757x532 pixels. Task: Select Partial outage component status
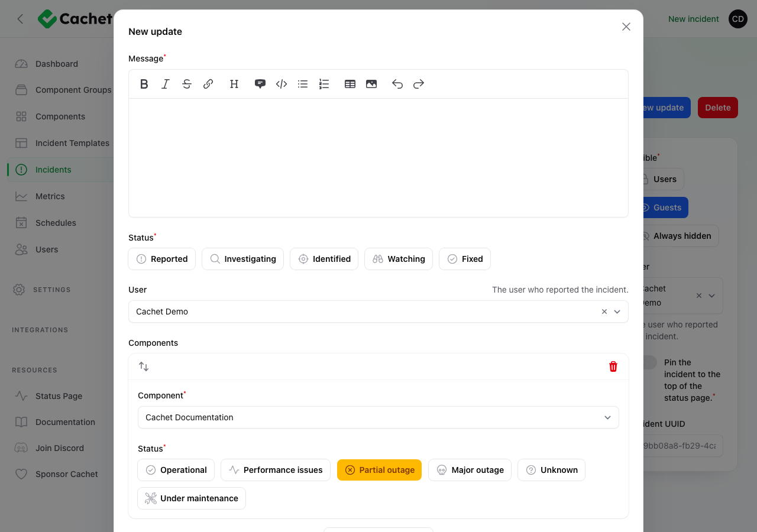pyautogui.click(x=380, y=470)
